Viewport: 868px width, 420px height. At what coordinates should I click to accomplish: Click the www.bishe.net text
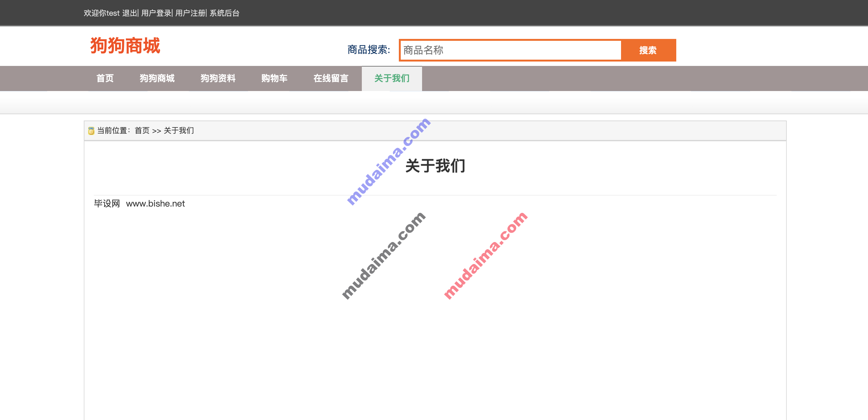155,204
